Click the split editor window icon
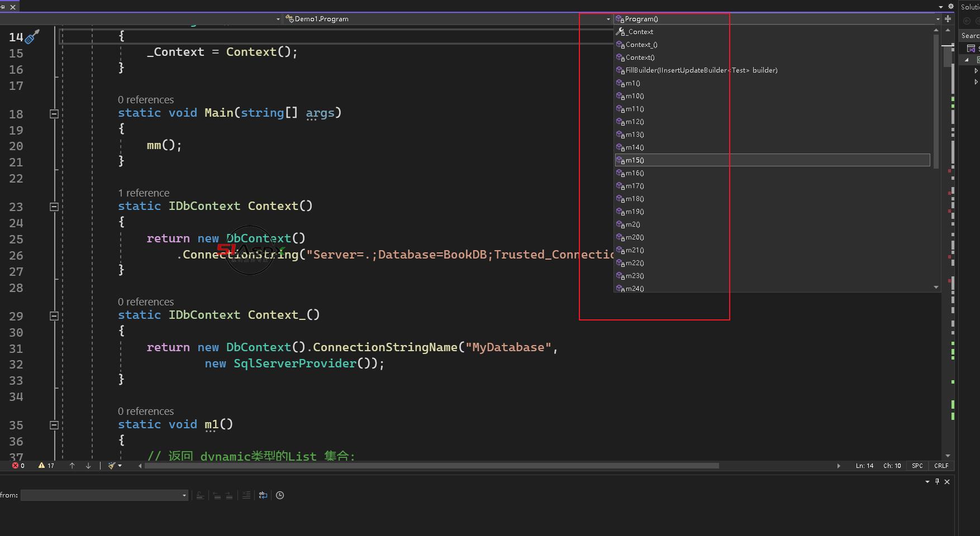The image size is (980, 536). 948,19
